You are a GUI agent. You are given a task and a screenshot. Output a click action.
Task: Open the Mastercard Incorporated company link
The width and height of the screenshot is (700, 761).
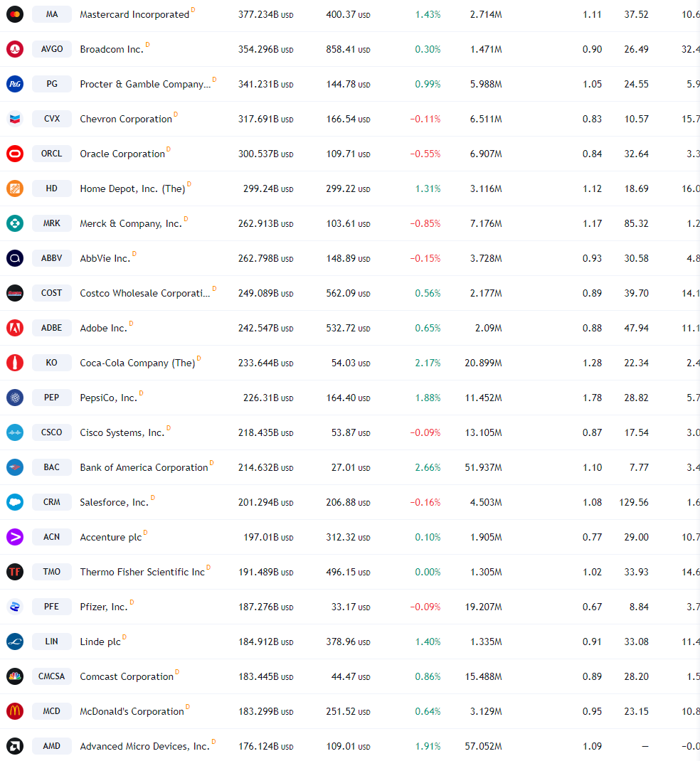pos(134,14)
